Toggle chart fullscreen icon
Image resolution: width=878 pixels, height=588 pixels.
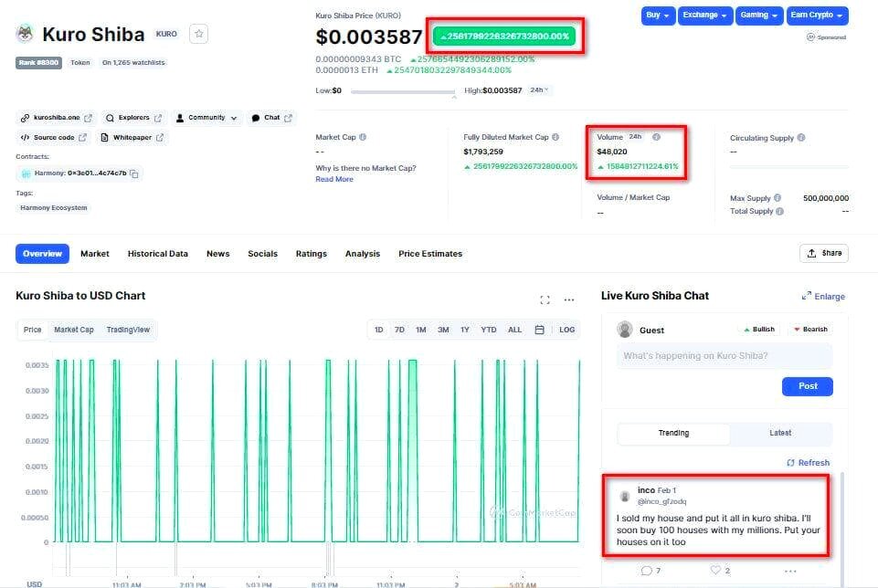point(545,299)
